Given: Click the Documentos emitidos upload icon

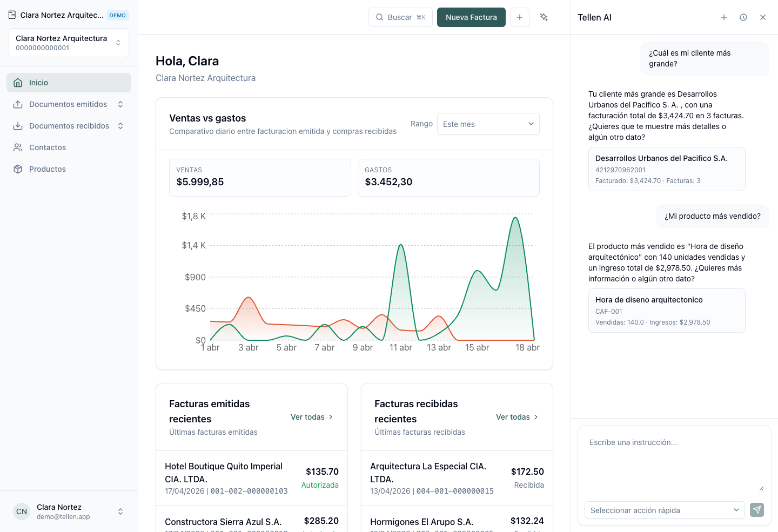Looking at the screenshot, I should 18,104.
